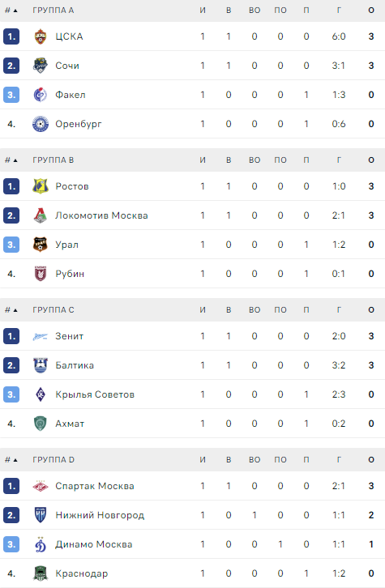Click the Ахмат club crest
385x588 pixels.
click(x=41, y=424)
